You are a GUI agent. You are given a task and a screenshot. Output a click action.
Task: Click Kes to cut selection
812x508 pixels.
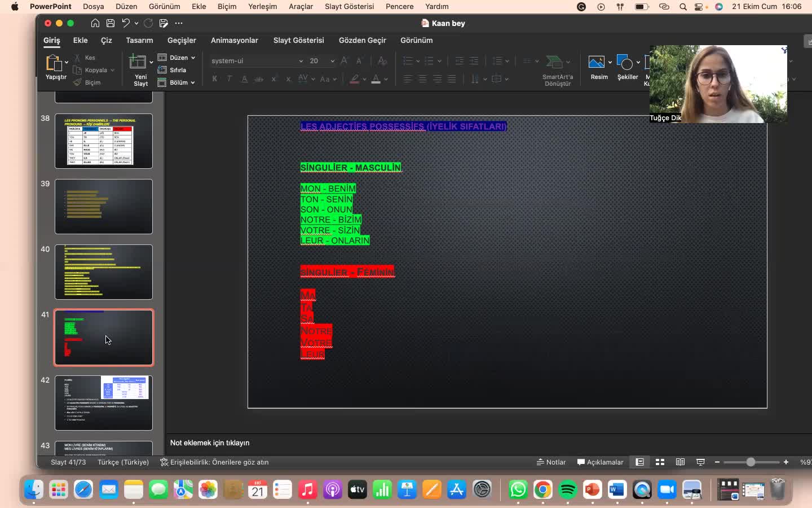pos(85,58)
